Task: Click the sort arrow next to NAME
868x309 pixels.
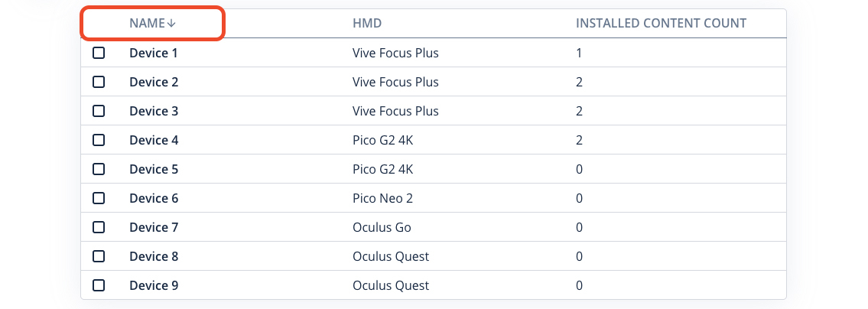Action: tap(171, 23)
